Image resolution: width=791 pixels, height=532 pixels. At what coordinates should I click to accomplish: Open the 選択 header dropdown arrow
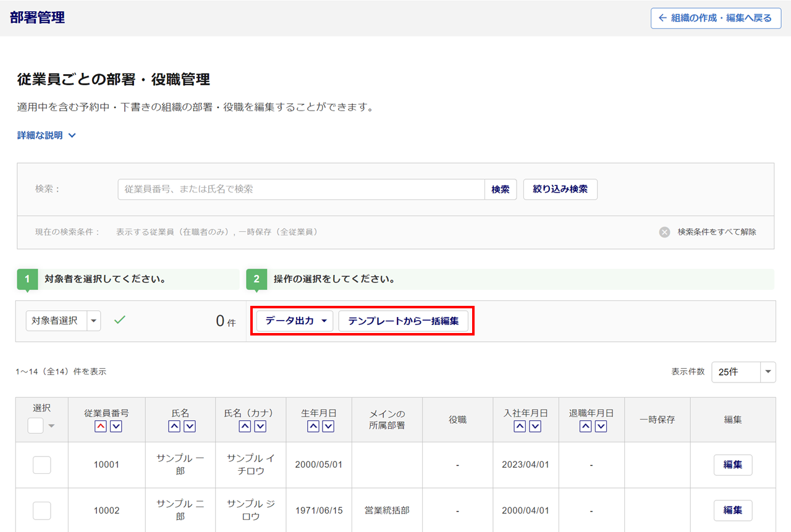[51, 426]
